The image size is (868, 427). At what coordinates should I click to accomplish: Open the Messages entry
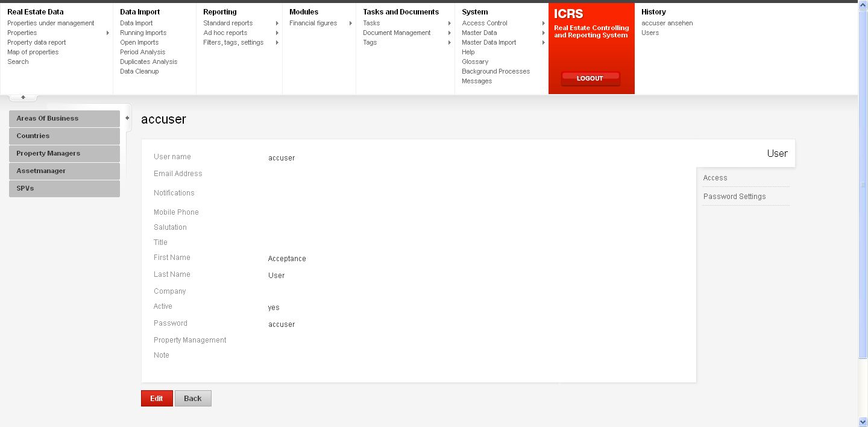pyautogui.click(x=477, y=81)
